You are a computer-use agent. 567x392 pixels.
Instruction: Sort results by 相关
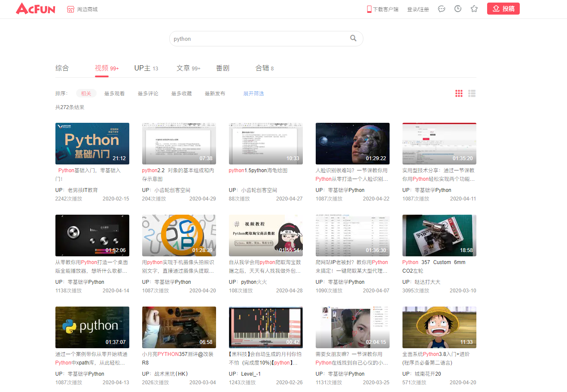click(86, 94)
